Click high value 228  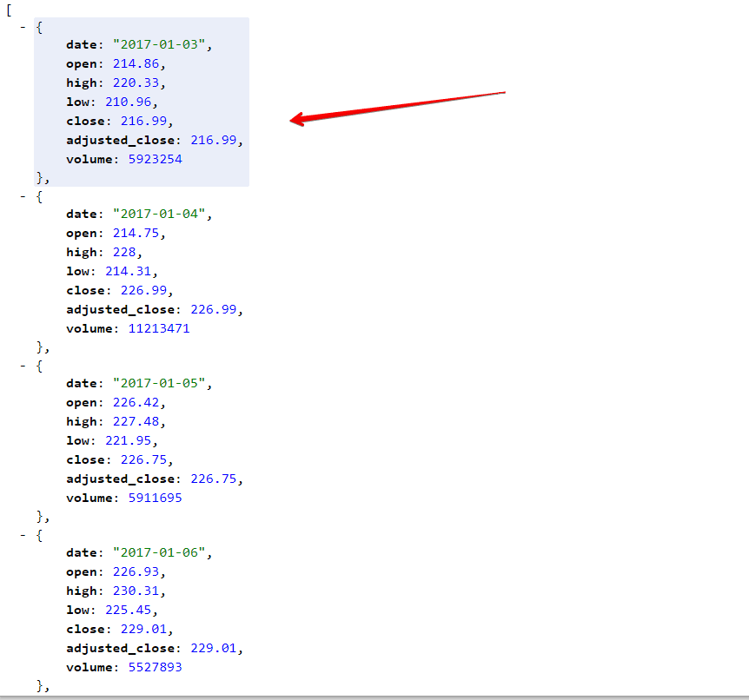point(124,252)
